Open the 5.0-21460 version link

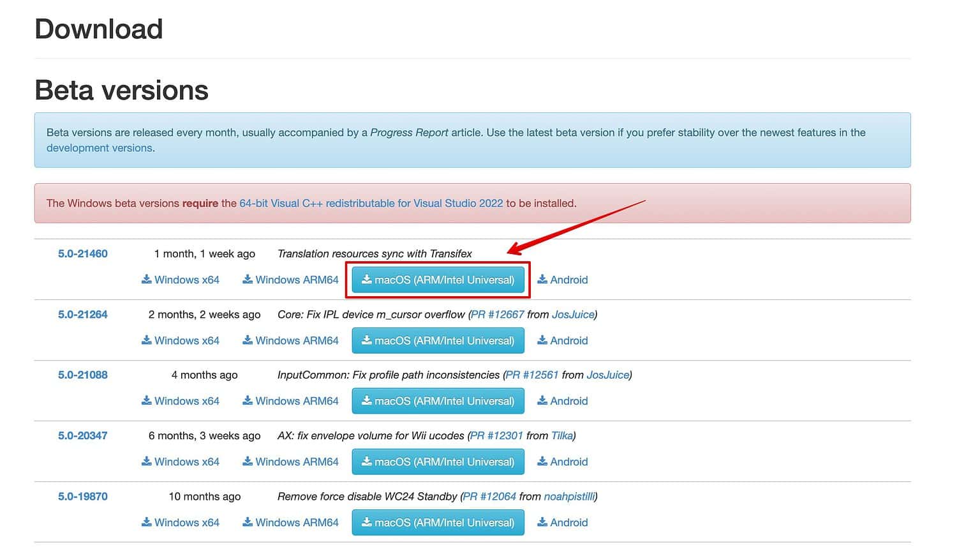tap(83, 253)
